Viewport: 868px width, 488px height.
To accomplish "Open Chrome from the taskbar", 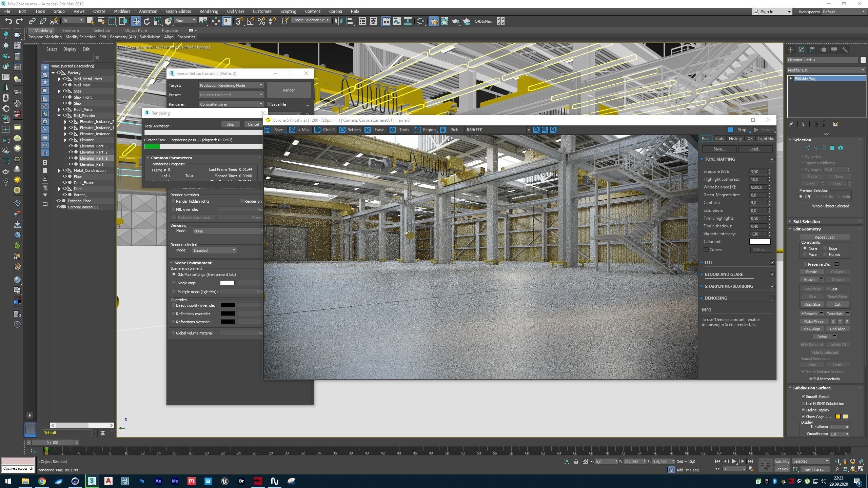I will (42, 481).
